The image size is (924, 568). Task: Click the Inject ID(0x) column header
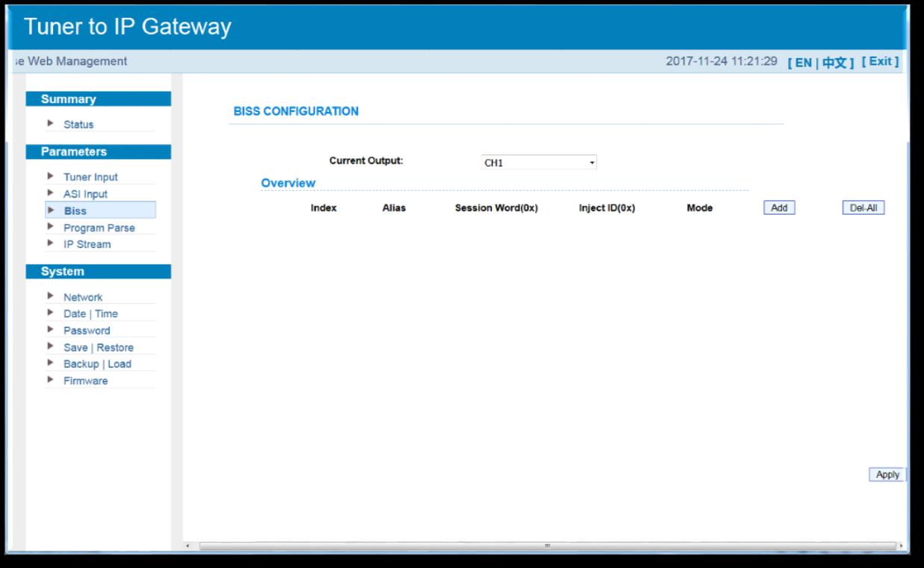coord(607,208)
